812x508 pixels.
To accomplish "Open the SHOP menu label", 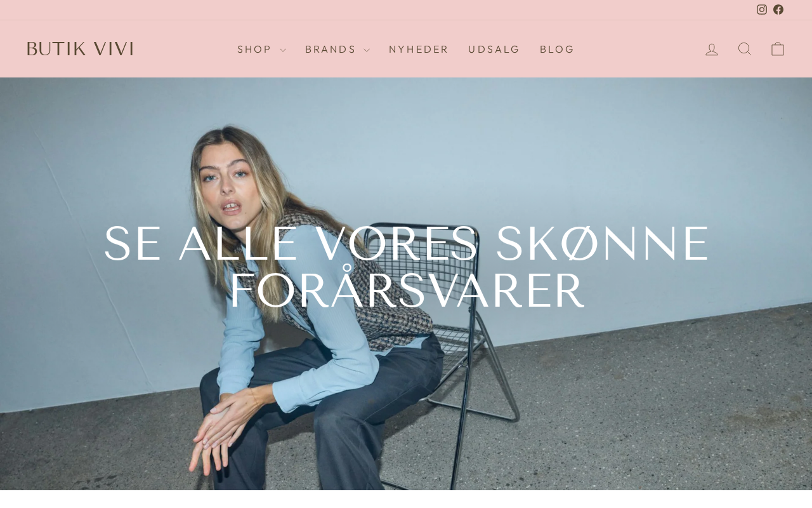I will (254, 50).
